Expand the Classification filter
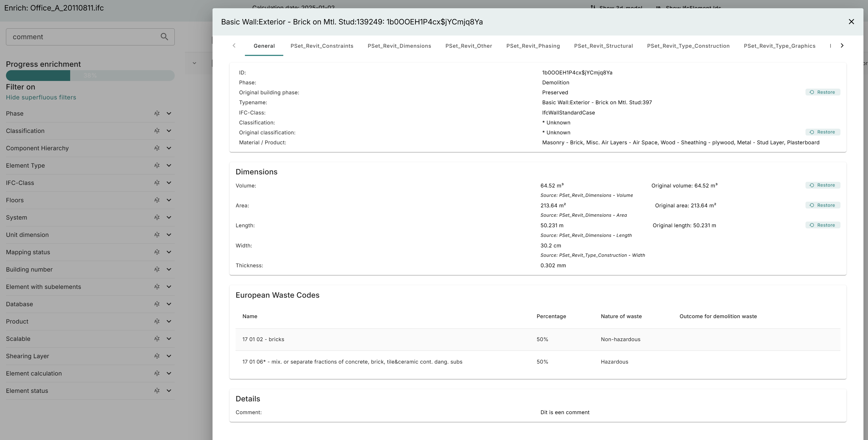868x440 pixels. [169, 131]
